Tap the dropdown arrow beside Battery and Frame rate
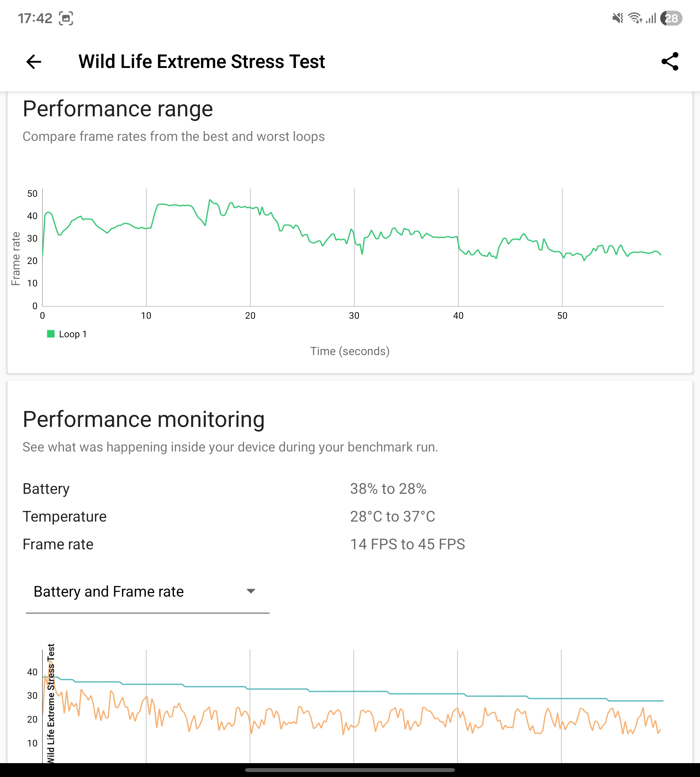 pyautogui.click(x=251, y=591)
